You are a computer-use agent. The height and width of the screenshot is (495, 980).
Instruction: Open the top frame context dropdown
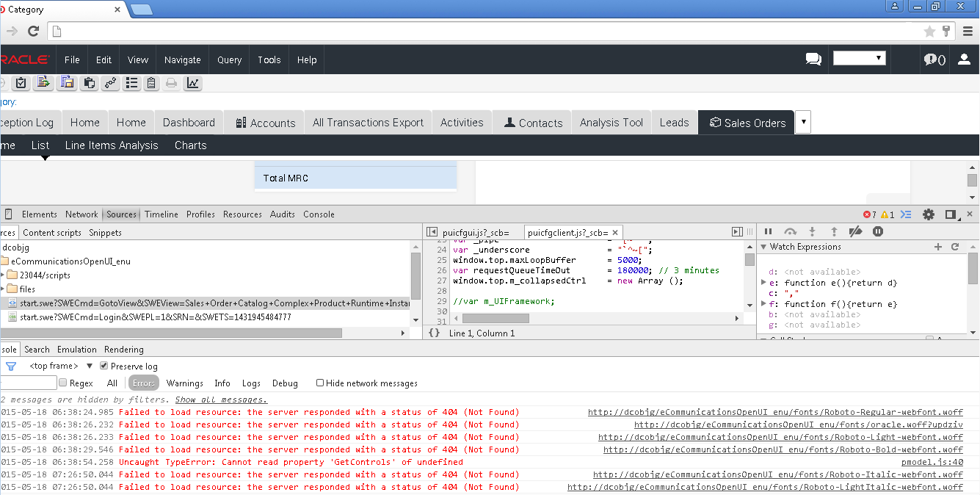click(x=61, y=366)
